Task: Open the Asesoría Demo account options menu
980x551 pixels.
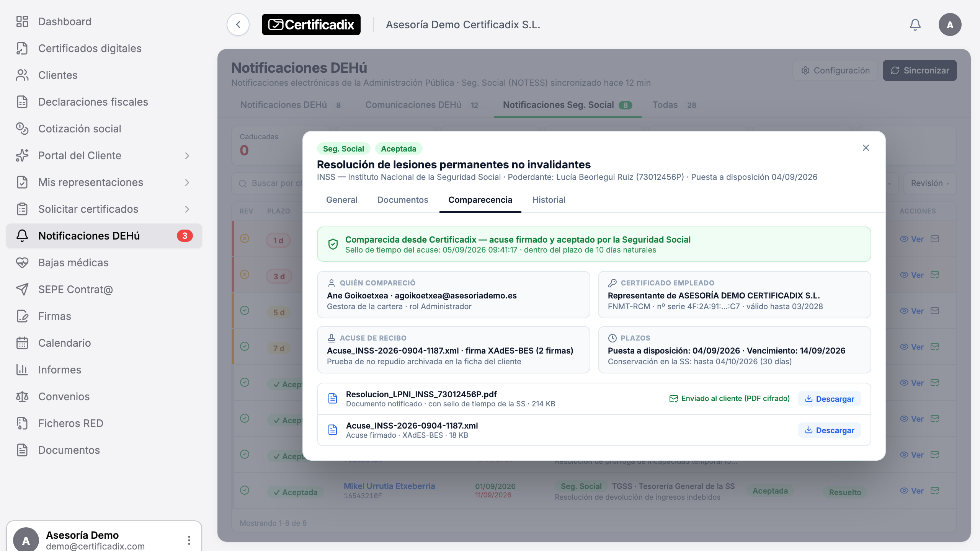Action: pyautogui.click(x=189, y=540)
